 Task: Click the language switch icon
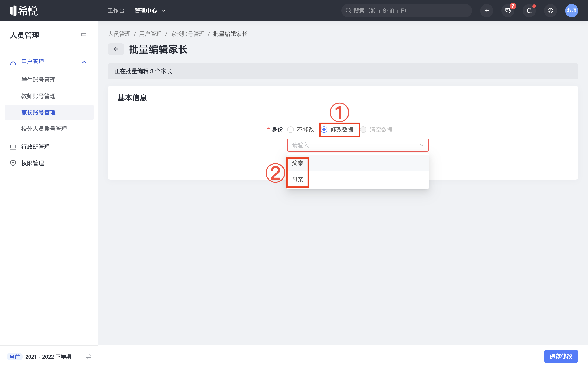point(550,11)
